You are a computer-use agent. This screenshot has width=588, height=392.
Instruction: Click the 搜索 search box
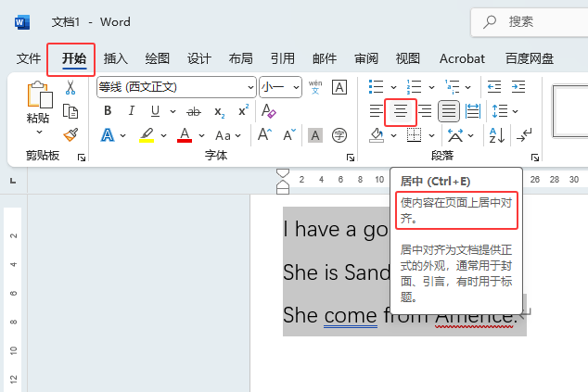(530, 22)
